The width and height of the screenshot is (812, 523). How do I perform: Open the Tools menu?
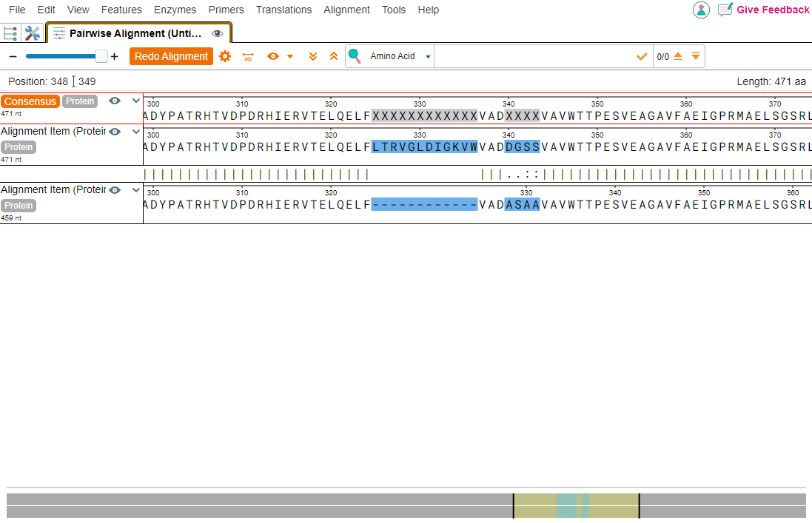[x=394, y=10]
